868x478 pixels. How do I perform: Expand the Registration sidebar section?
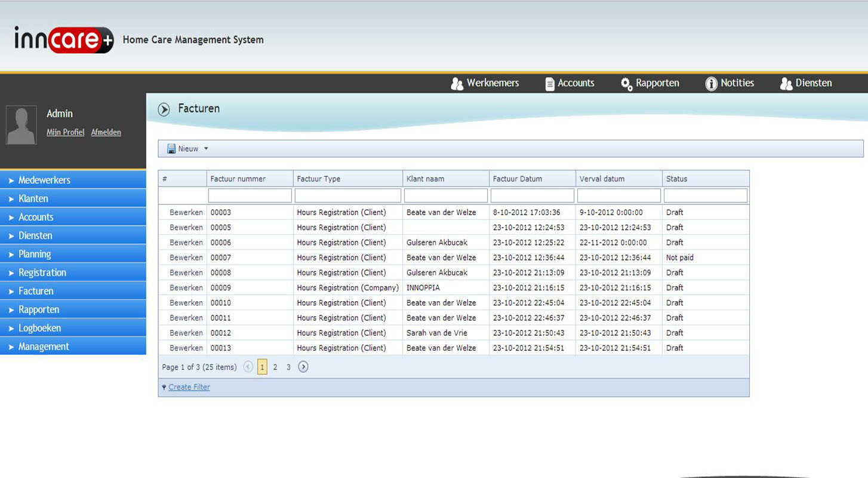point(73,272)
